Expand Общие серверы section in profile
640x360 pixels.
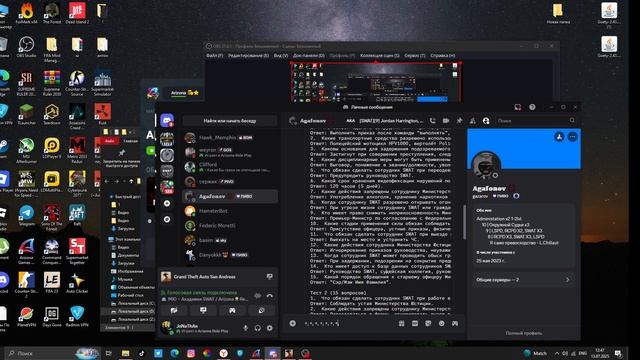click(524, 280)
